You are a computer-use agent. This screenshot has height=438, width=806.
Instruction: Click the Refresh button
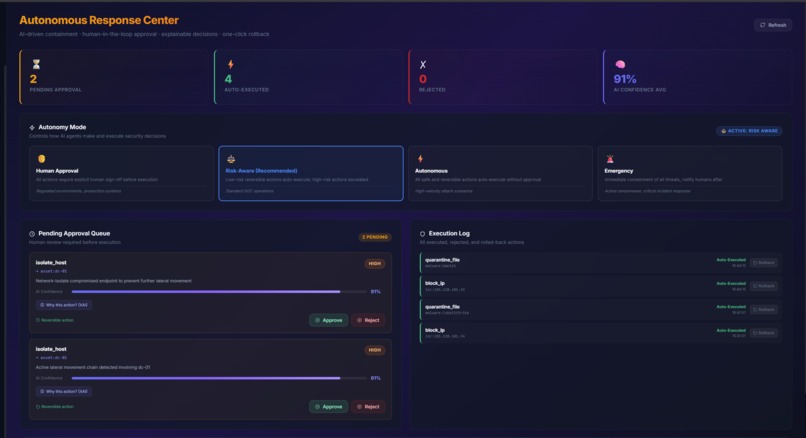773,25
